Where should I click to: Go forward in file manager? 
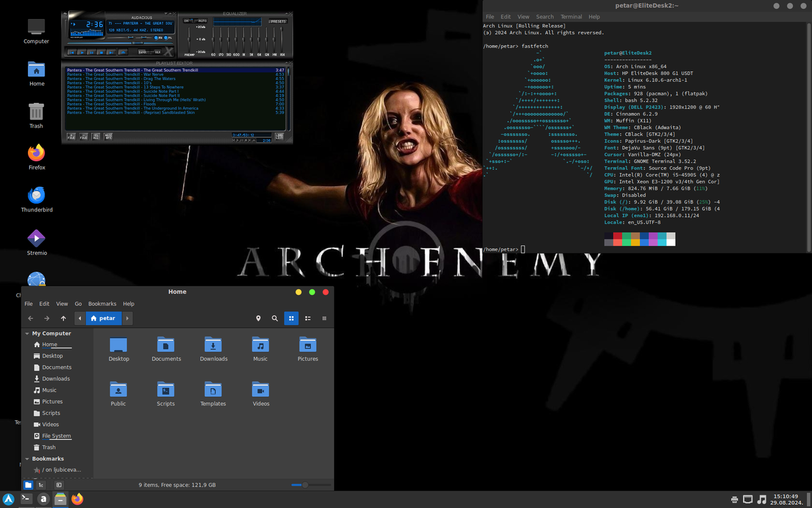point(46,318)
